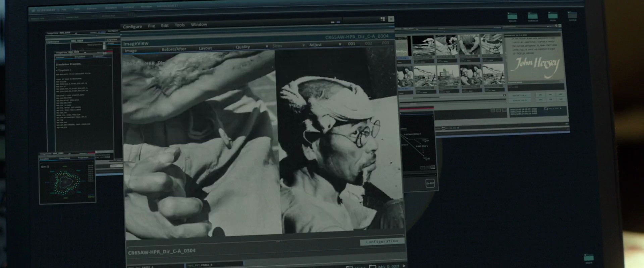Click the grid layout icon beside close button
This screenshot has height=268, width=644.
pos(383,19)
